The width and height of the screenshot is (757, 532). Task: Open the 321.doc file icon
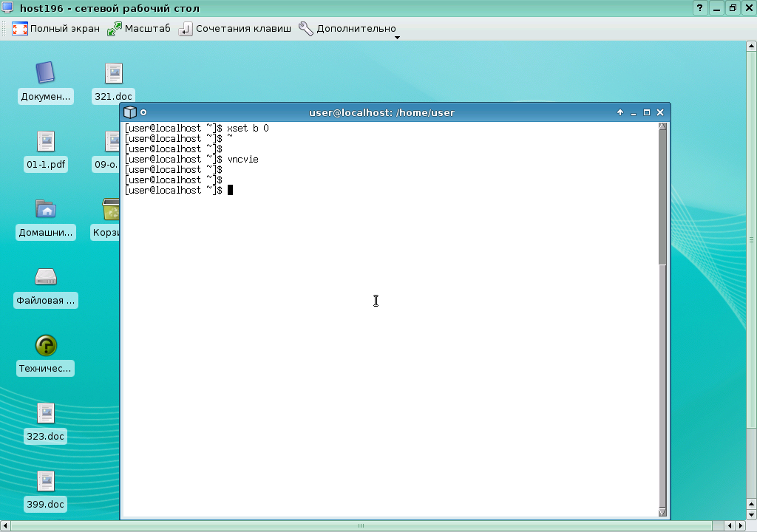click(x=113, y=73)
